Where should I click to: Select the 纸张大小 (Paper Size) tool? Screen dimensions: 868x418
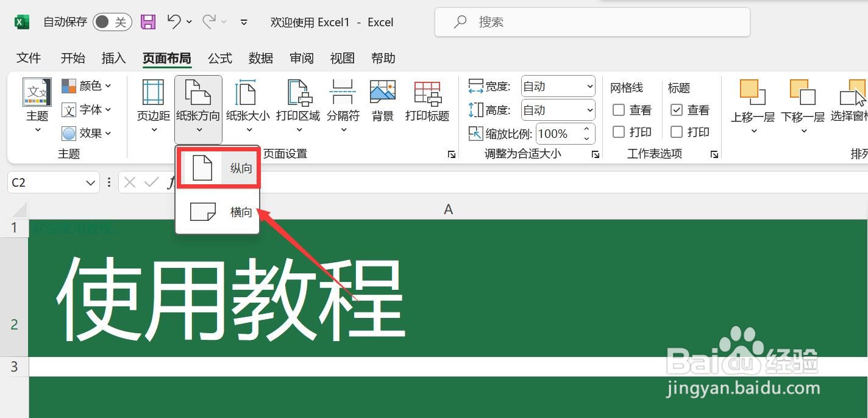click(x=247, y=104)
